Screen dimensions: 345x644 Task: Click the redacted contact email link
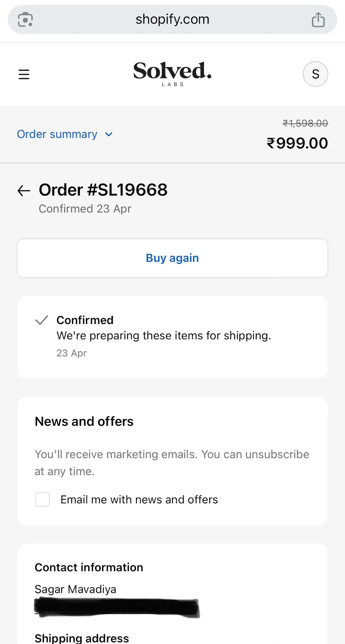tap(116, 608)
